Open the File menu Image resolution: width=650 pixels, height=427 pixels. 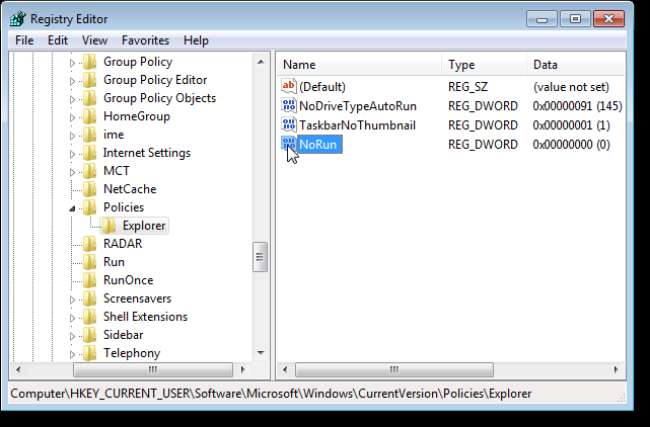24,41
